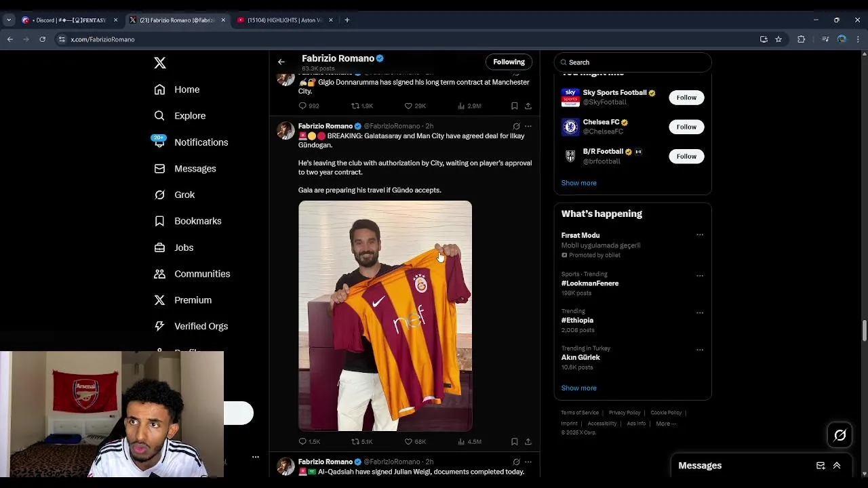Open Communities from the sidebar
The width and height of the screenshot is (868, 488).
(192, 274)
